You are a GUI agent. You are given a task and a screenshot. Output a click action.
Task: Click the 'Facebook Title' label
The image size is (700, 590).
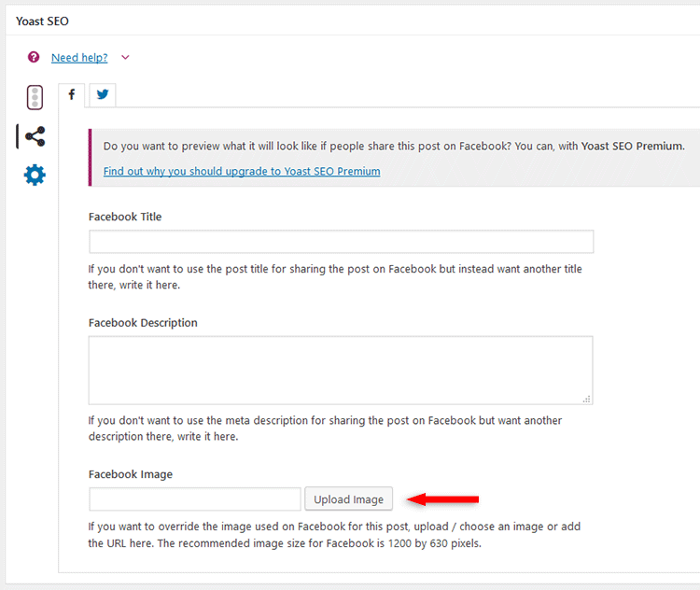(125, 217)
